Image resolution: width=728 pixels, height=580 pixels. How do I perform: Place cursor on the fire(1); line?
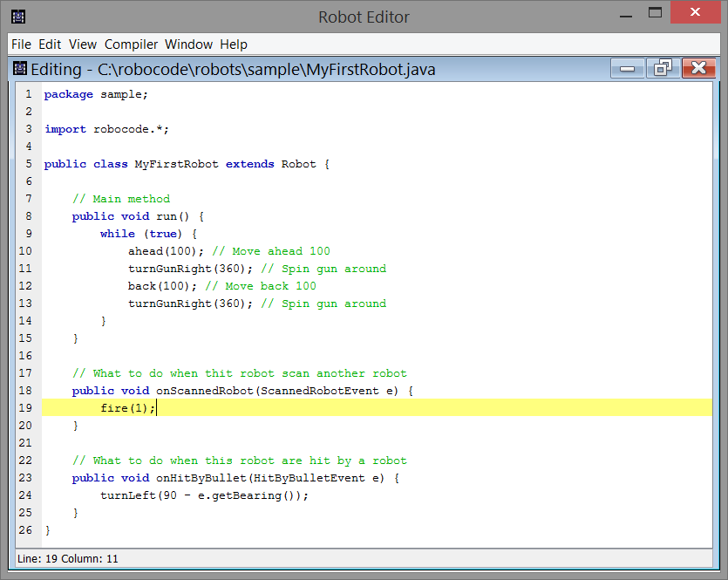(x=127, y=408)
